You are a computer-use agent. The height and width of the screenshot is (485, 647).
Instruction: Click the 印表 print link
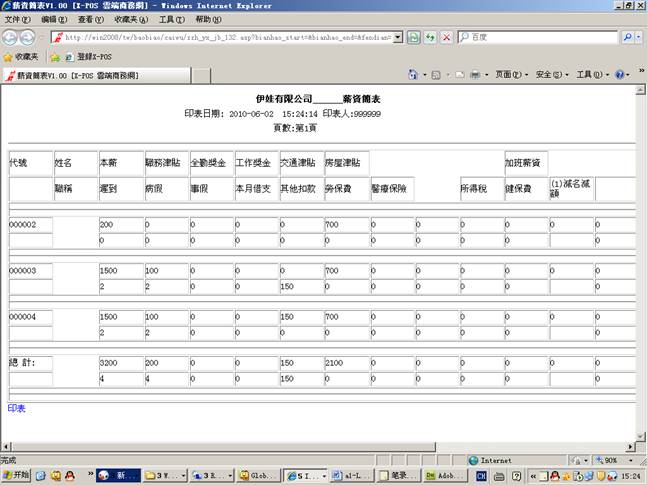pyautogui.click(x=16, y=409)
